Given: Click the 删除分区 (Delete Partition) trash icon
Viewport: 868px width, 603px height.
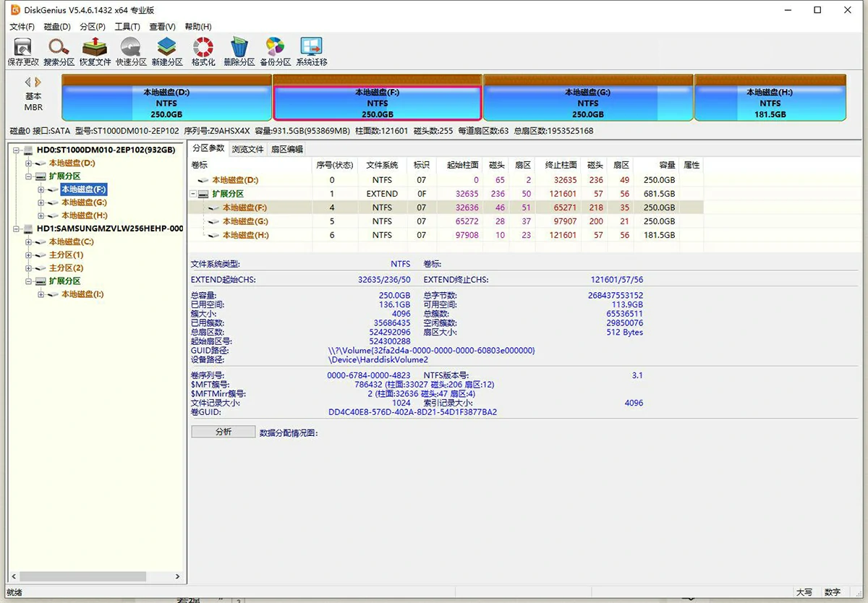Looking at the screenshot, I should [239, 49].
